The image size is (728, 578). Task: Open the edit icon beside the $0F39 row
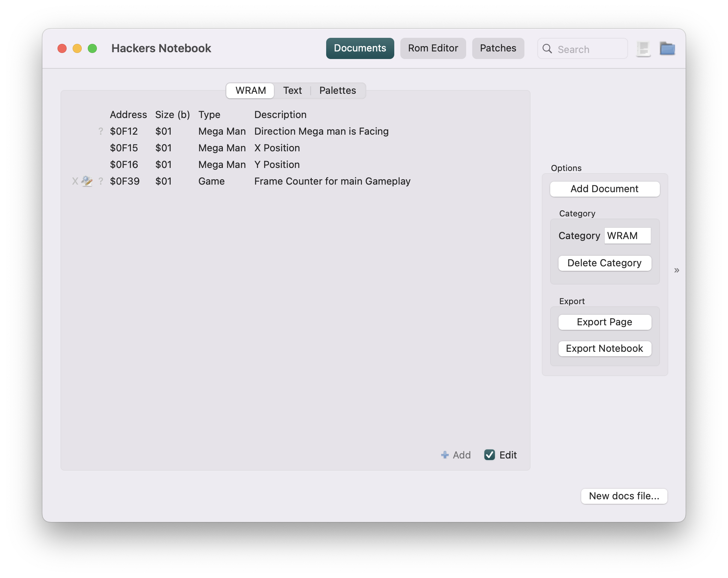86,181
